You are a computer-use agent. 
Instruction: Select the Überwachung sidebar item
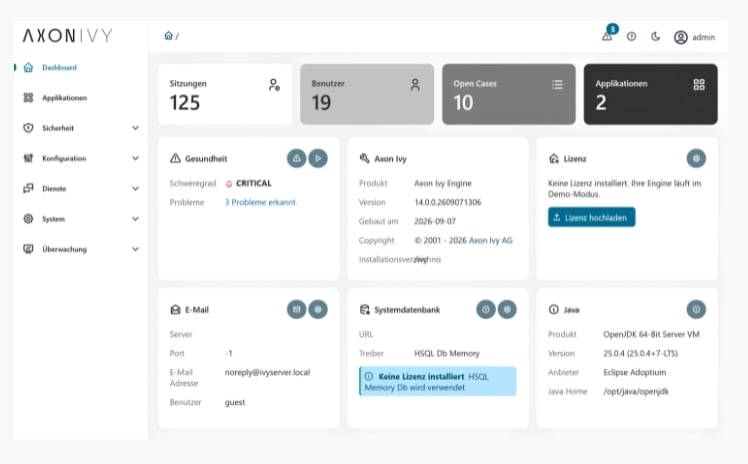coord(80,249)
